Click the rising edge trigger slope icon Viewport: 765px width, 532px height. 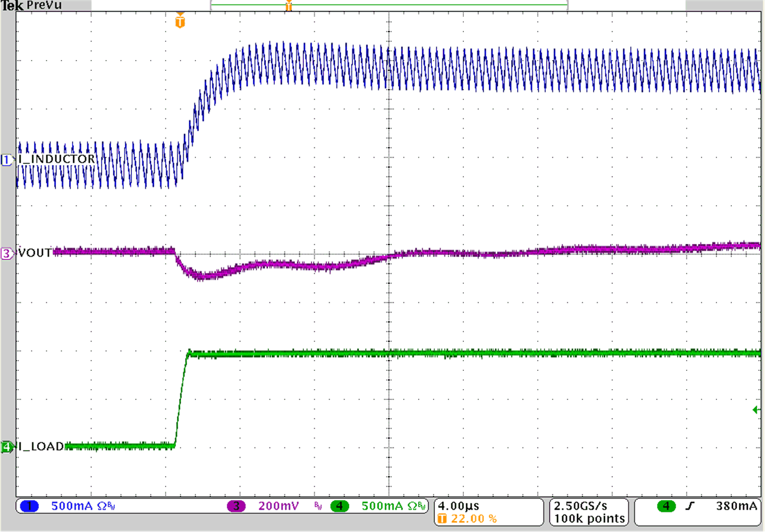690,506
